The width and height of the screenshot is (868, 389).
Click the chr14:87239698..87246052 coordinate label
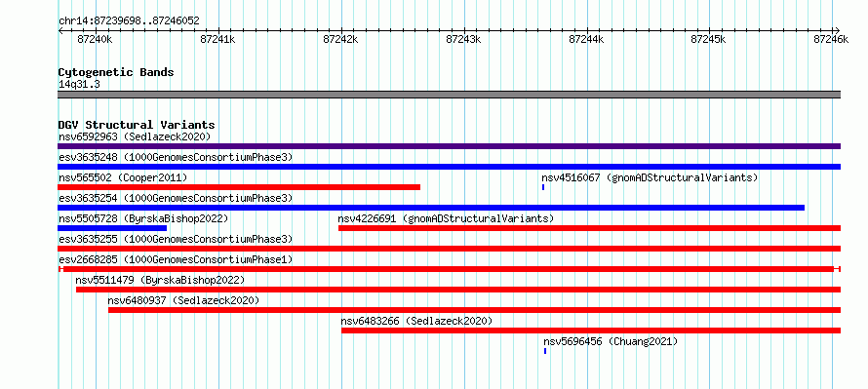point(129,21)
